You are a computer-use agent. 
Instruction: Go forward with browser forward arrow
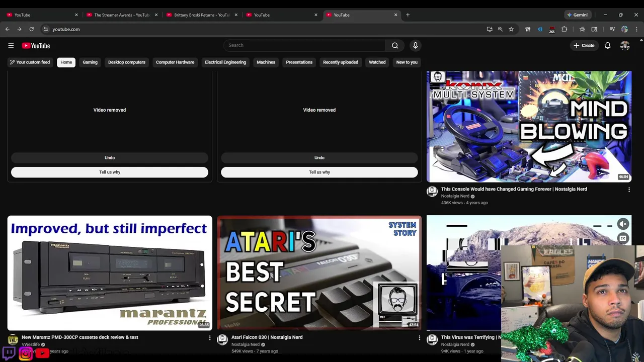19,29
